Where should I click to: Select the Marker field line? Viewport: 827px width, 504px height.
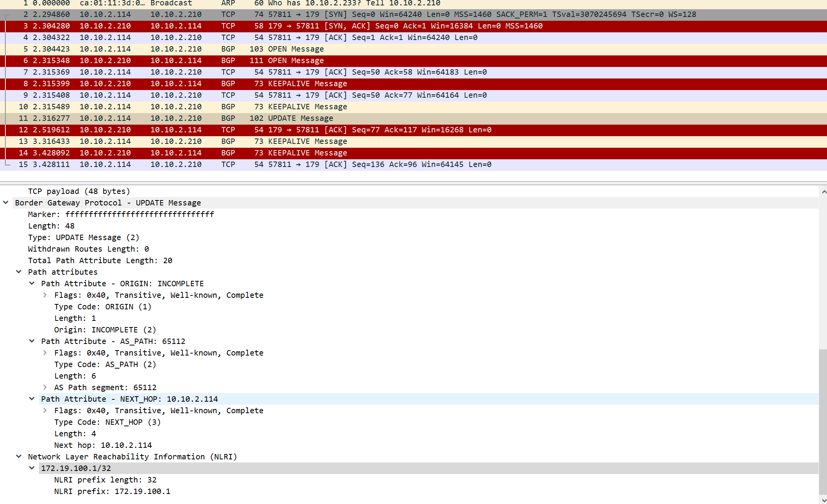(121, 214)
